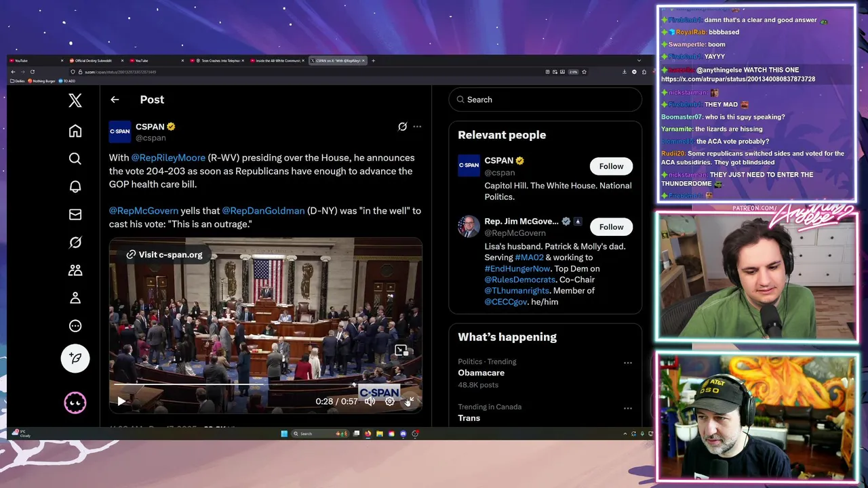Click the compose Post feather button
The image size is (868, 488).
(x=75, y=359)
